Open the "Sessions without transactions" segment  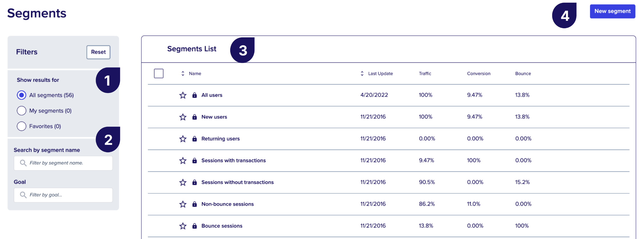click(x=237, y=182)
